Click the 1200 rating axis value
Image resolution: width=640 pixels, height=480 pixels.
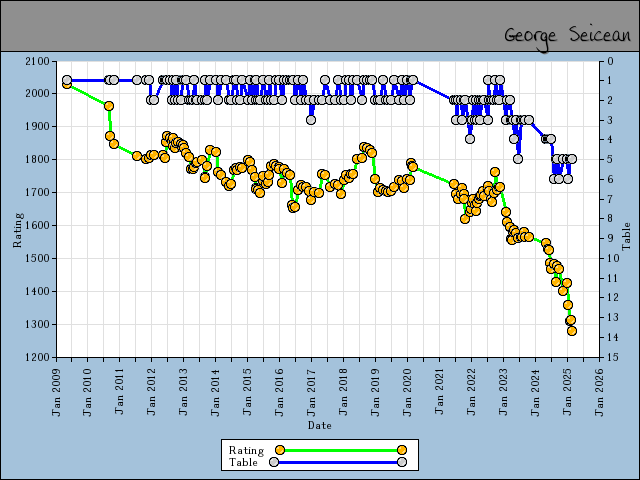37,357
